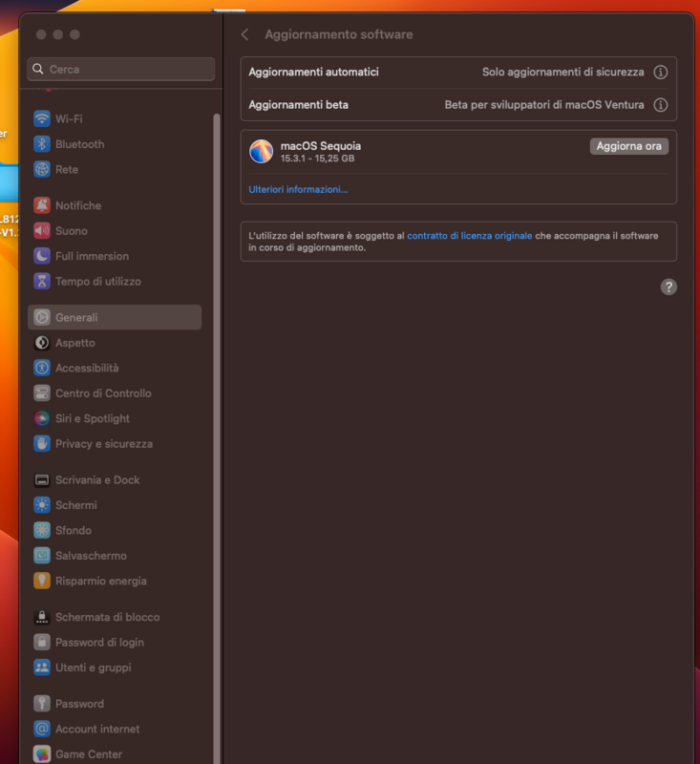
Task: Open Rete network globe icon
Action: point(42,170)
